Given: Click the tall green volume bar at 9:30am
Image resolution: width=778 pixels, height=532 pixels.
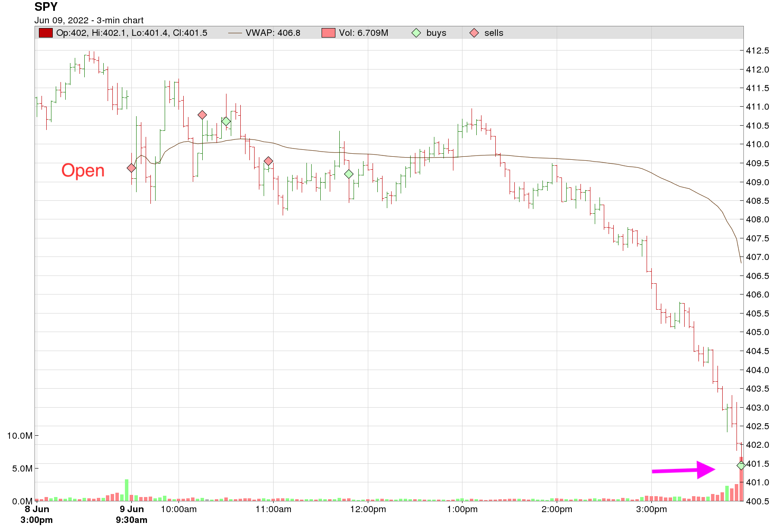Looking at the screenshot, I should (x=127, y=490).
